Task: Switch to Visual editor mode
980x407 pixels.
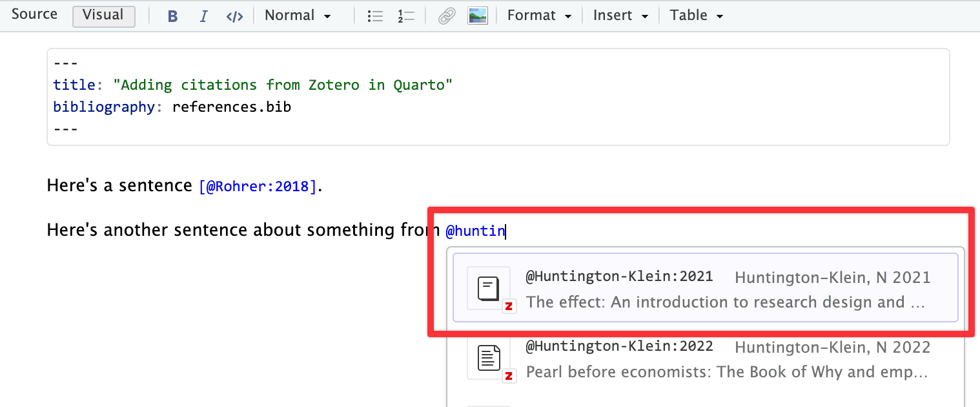Action: pos(103,16)
